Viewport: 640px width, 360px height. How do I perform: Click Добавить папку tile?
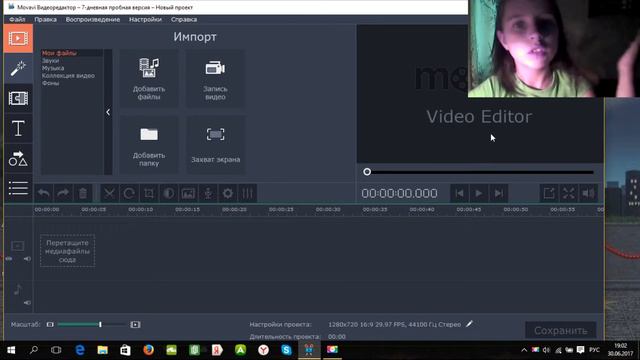click(x=149, y=146)
